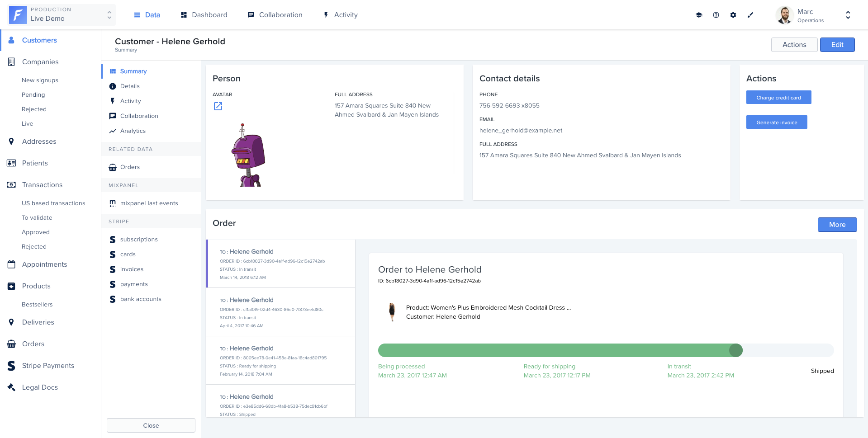868x438 pixels.
Task: Click the Charge credit card button
Action: pyautogui.click(x=778, y=98)
